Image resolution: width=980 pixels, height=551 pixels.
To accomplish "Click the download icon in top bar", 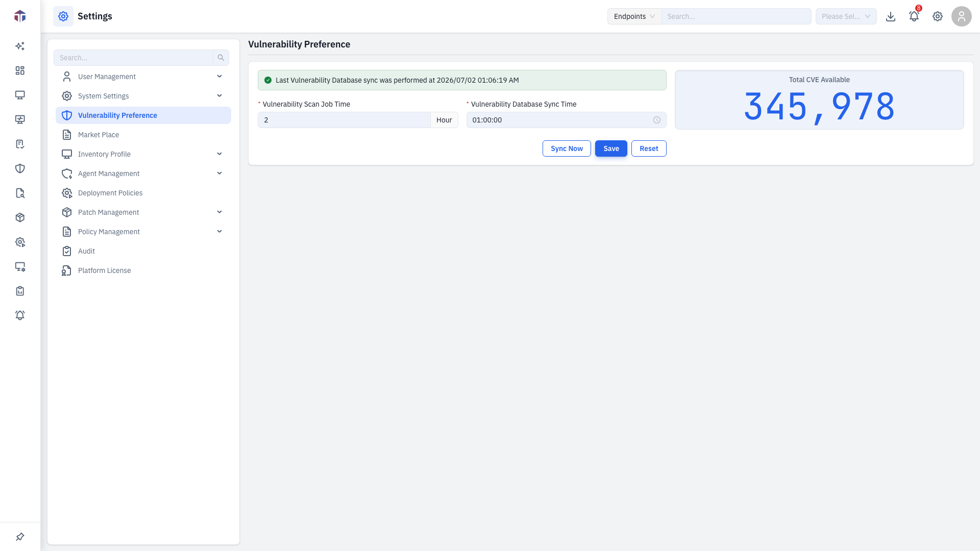I will click(891, 16).
